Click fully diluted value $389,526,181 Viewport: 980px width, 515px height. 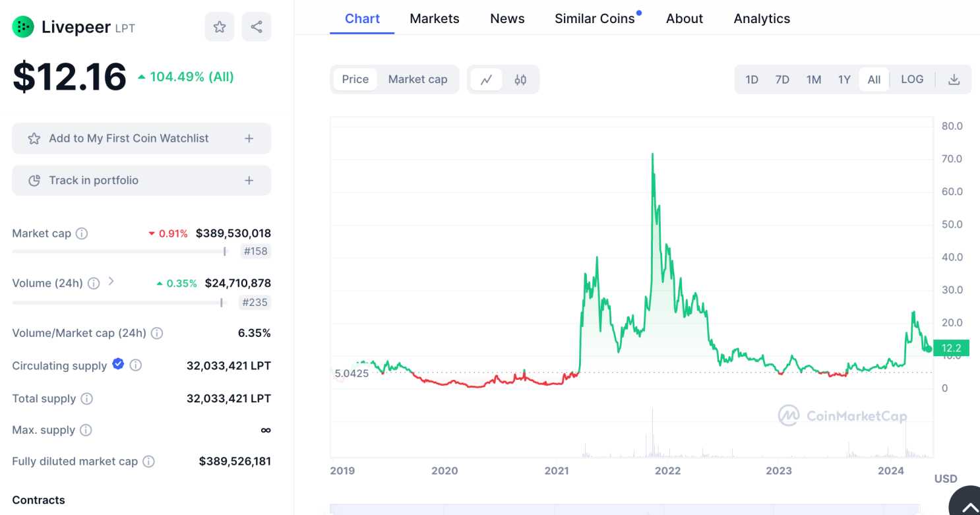click(235, 462)
